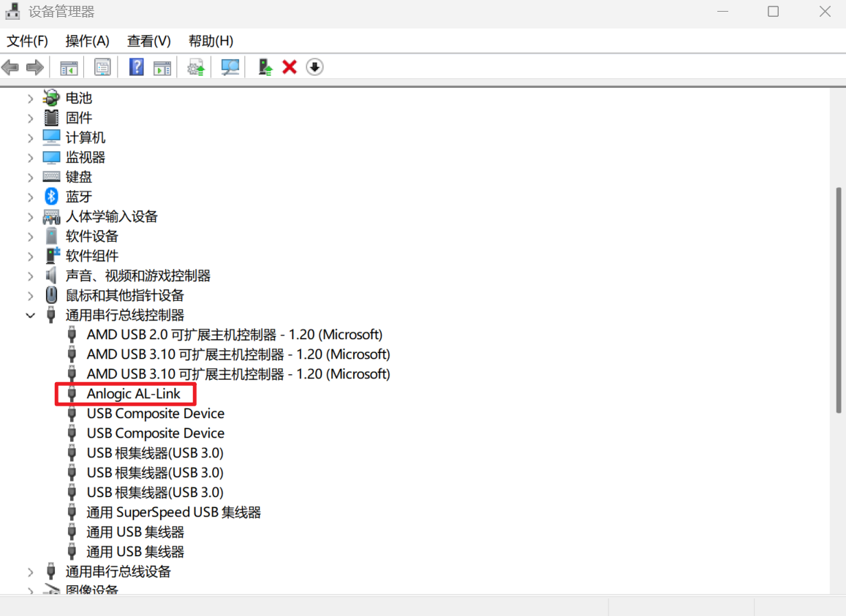Click the icon beside 软件设备
The image size is (846, 616).
51,236
